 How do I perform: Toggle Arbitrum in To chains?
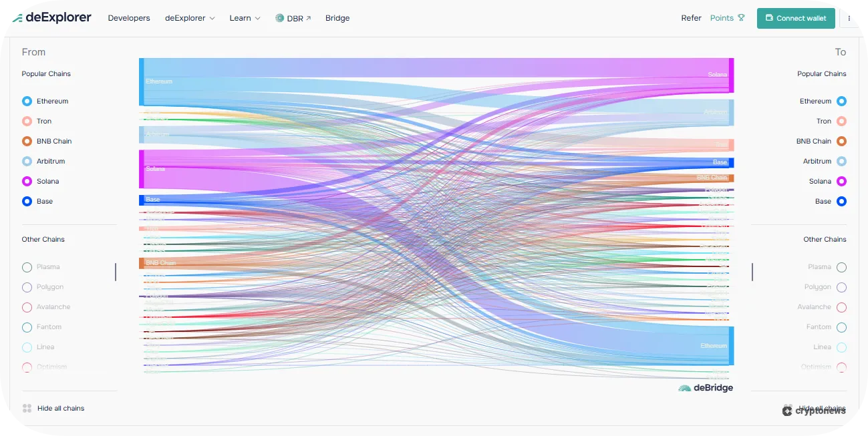[825, 161]
